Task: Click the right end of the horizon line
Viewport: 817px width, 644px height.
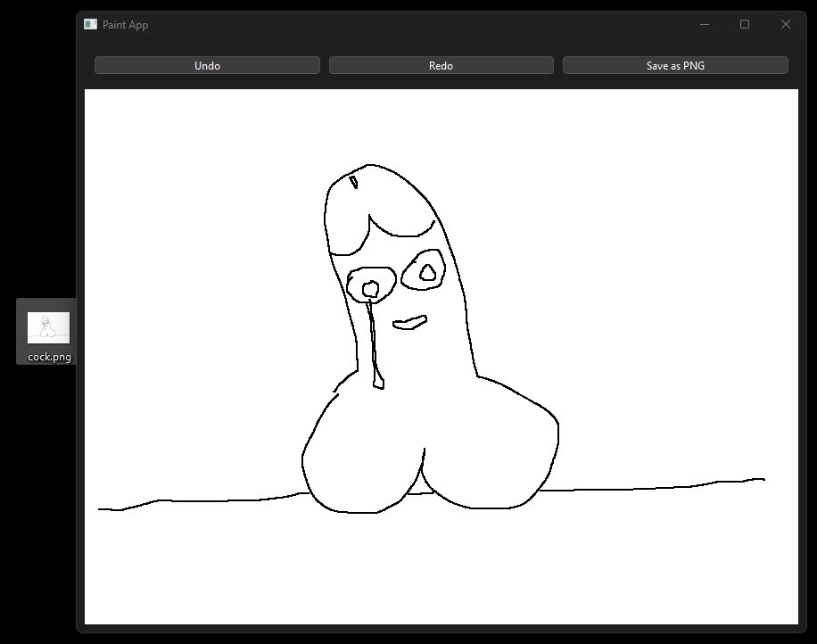Action: 762,480
